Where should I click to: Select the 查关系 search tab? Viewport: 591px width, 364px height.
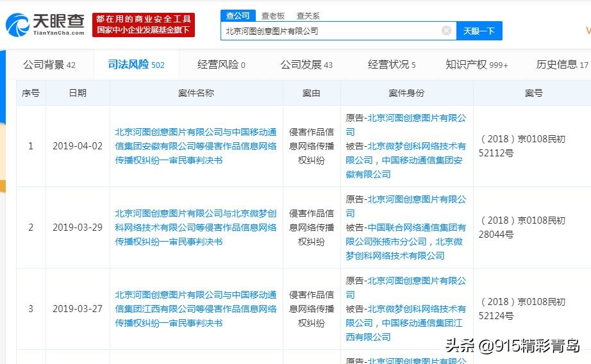click(x=308, y=16)
